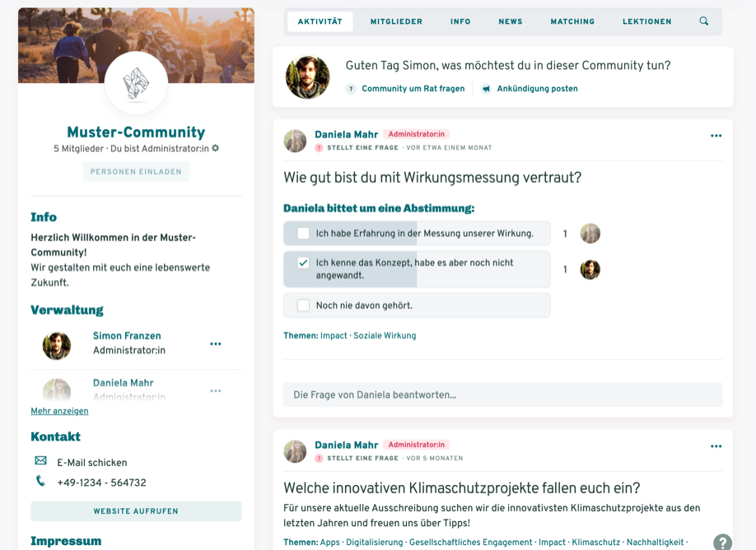Click the admin settings gear icon
The height and width of the screenshot is (550, 756).
[x=216, y=148]
